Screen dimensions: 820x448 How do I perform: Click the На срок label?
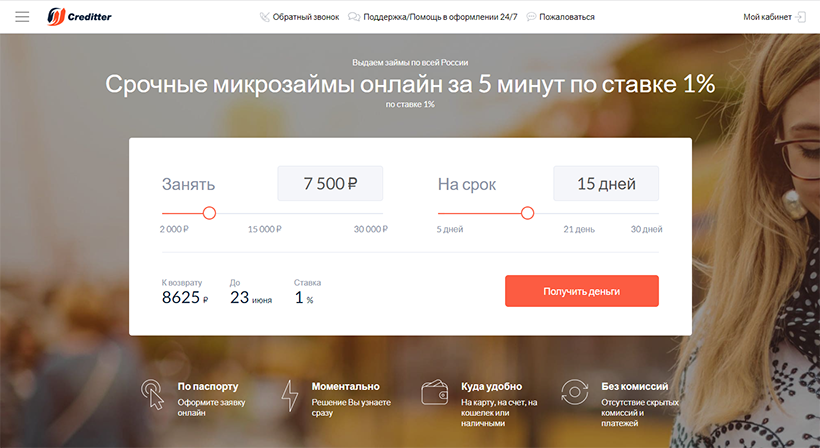click(x=467, y=184)
